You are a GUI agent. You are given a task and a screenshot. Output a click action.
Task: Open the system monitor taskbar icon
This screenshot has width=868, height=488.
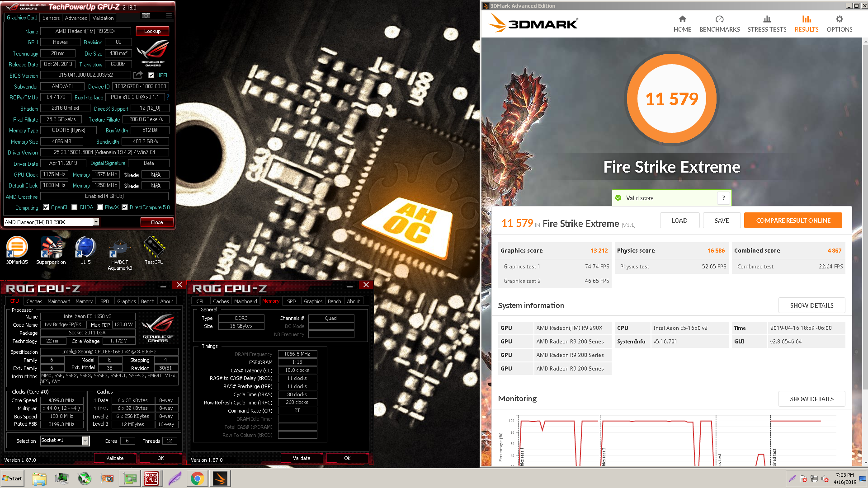62,479
